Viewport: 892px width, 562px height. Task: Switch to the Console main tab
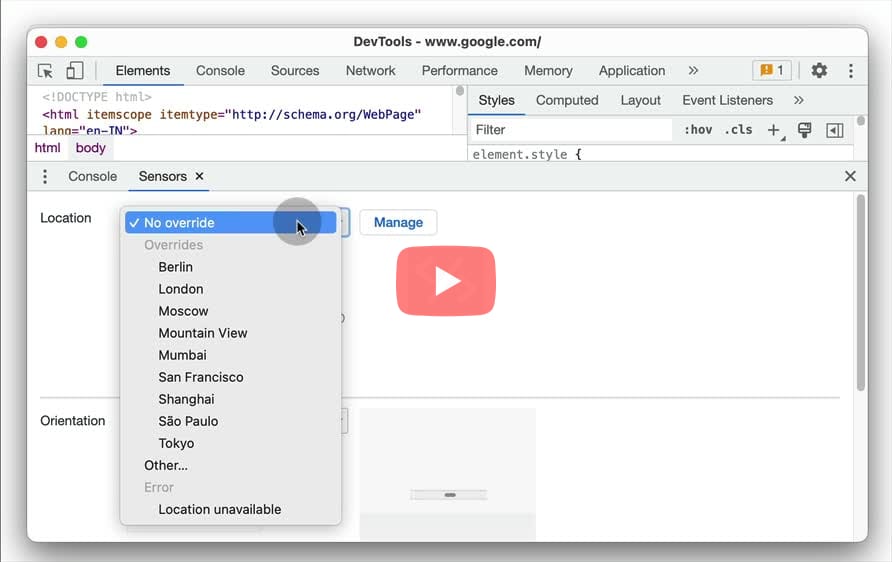coord(220,71)
